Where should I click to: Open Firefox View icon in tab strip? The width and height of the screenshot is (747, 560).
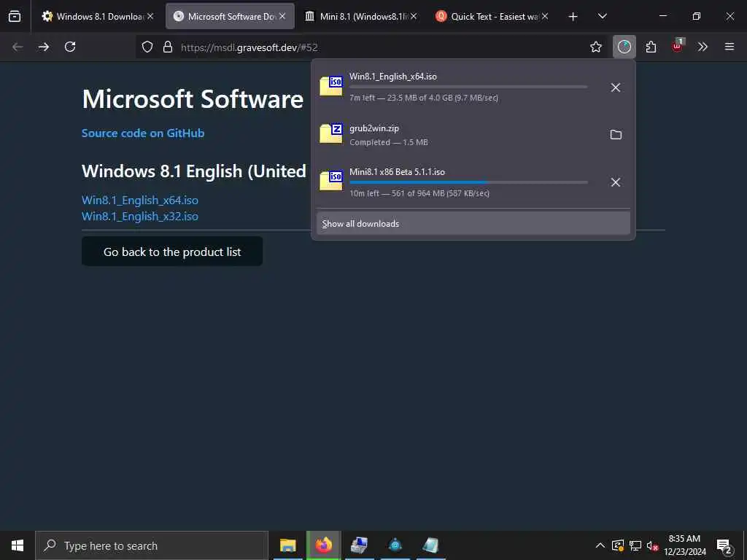pyautogui.click(x=15, y=16)
